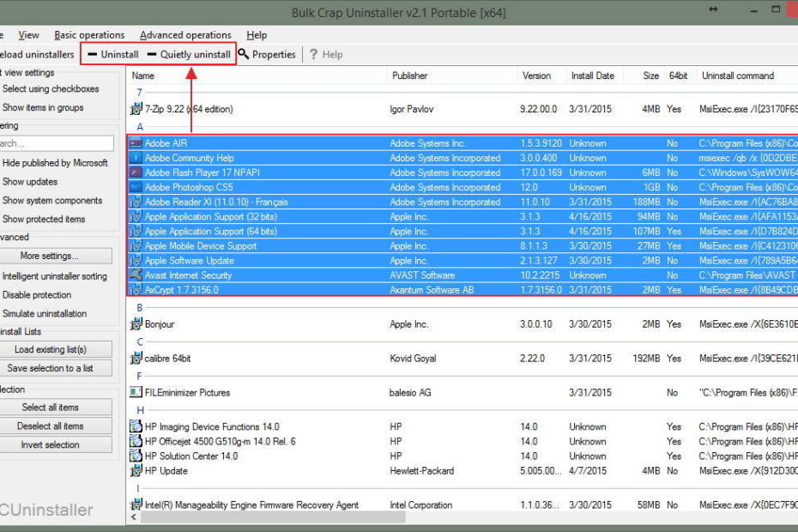
Task: Toggle Show protected items option
Action: (x=43, y=220)
